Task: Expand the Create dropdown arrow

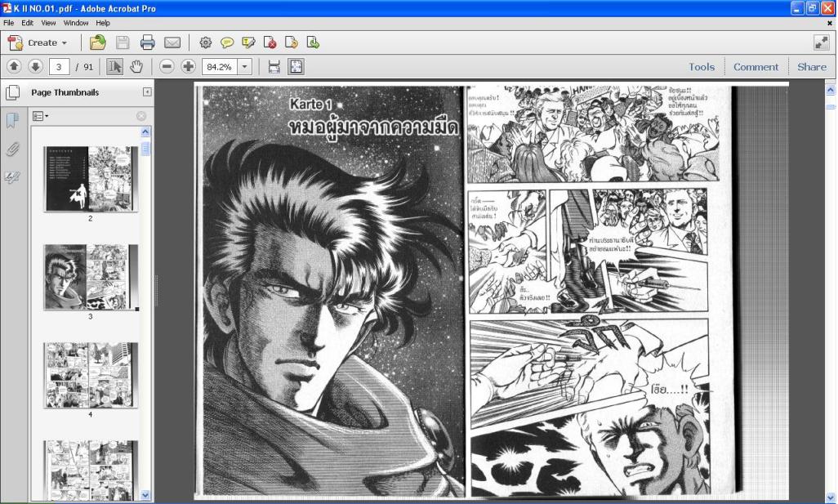Action: [65, 42]
